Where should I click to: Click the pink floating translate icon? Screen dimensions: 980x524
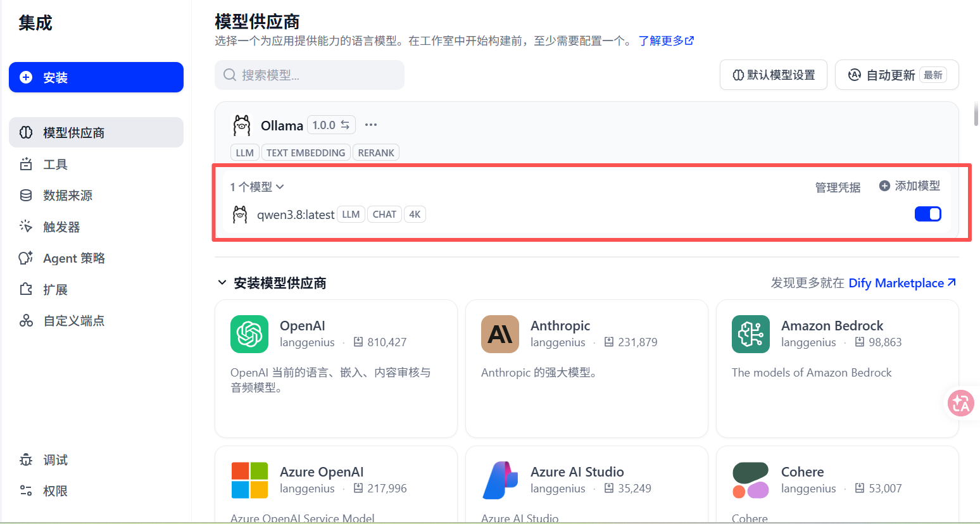point(961,402)
